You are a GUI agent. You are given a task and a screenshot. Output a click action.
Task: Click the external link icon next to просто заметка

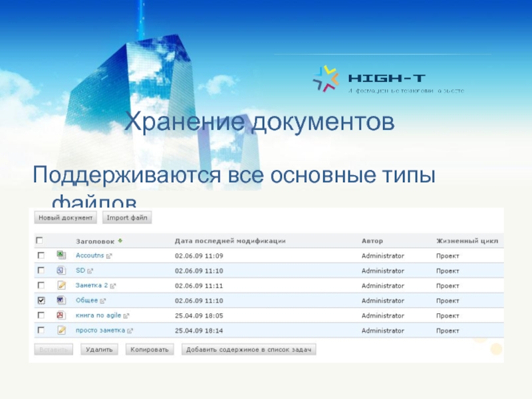130,331
